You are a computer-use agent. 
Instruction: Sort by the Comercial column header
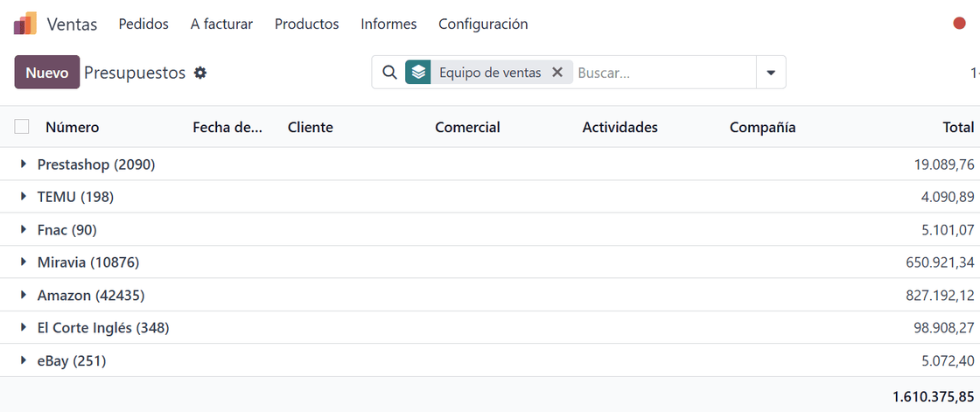(x=467, y=127)
